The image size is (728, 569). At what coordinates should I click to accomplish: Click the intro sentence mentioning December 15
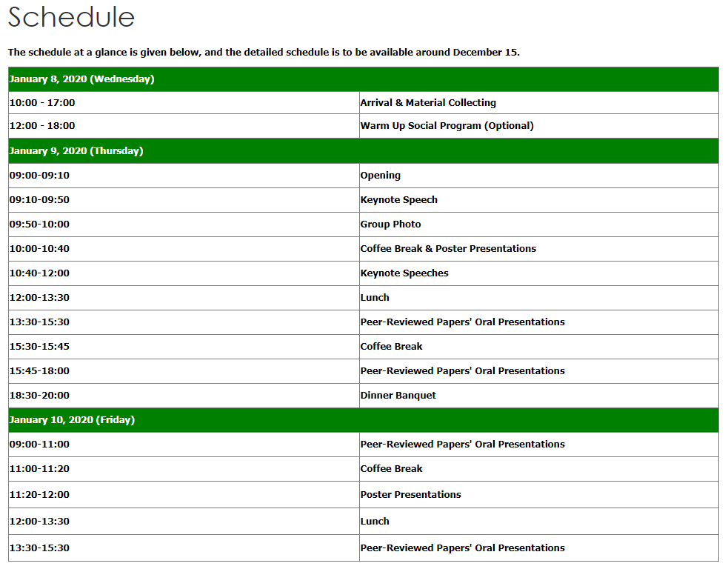coord(264,53)
